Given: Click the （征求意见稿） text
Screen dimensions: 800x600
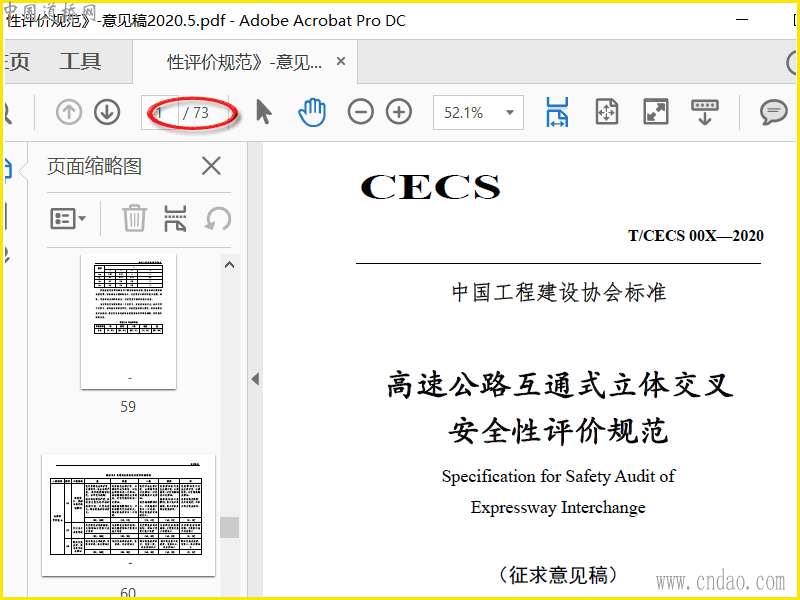Looking at the screenshot, I should [x=558, y=575].
